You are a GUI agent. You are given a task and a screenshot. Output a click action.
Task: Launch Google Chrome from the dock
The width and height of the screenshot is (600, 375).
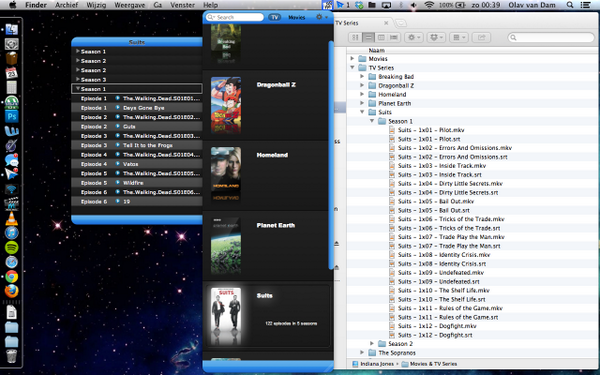[x=11, y=276]
